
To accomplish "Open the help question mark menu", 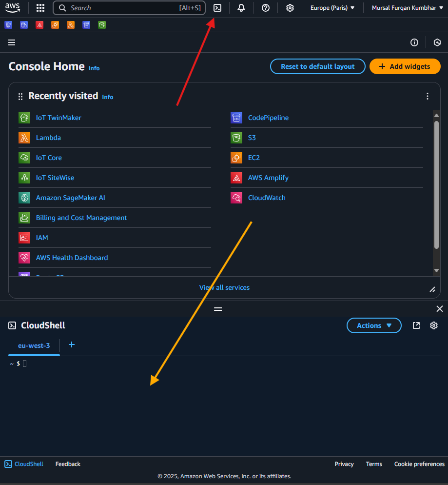I will click(265, 8).
